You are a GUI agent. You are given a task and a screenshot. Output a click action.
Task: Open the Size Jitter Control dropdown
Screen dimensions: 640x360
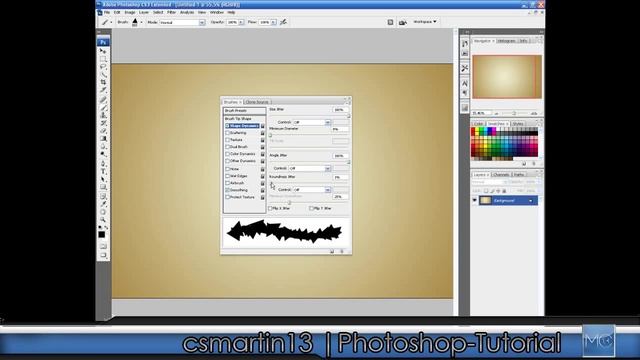tap(312, 122)
